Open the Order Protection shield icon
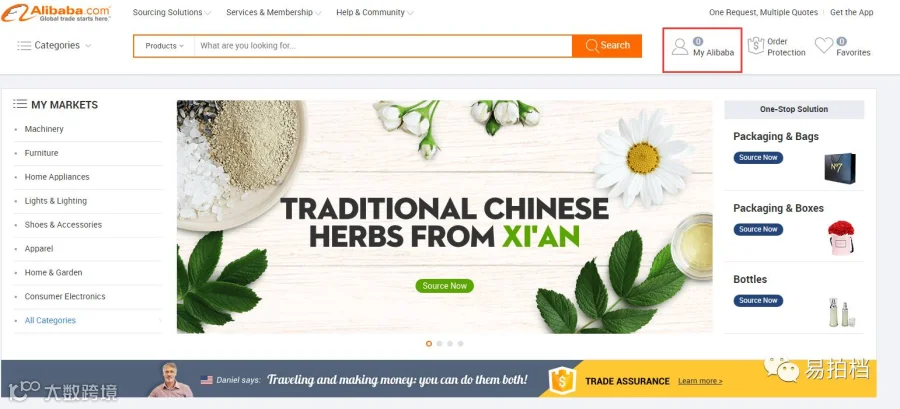The image size is (900, 409). click(x=756, y=46)
